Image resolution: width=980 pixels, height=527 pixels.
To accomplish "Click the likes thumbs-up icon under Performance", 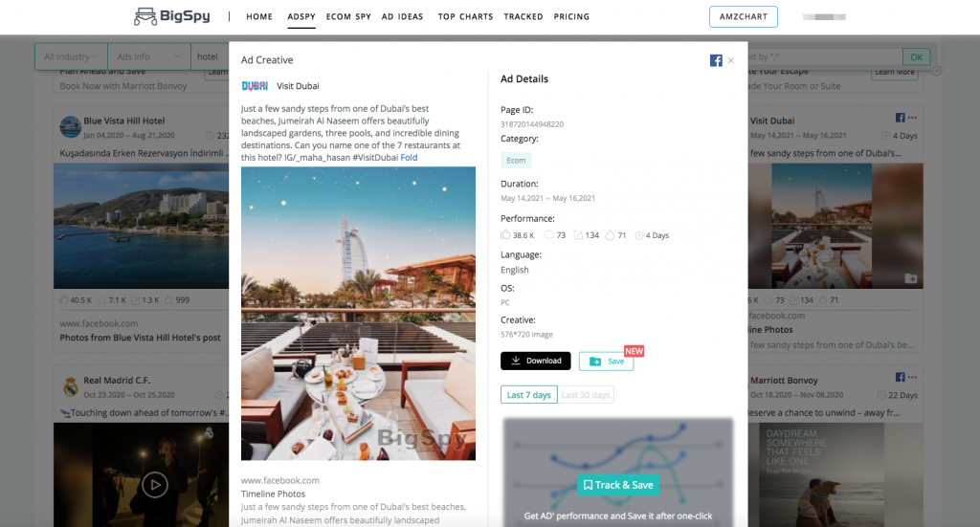I will coord(505,234).
